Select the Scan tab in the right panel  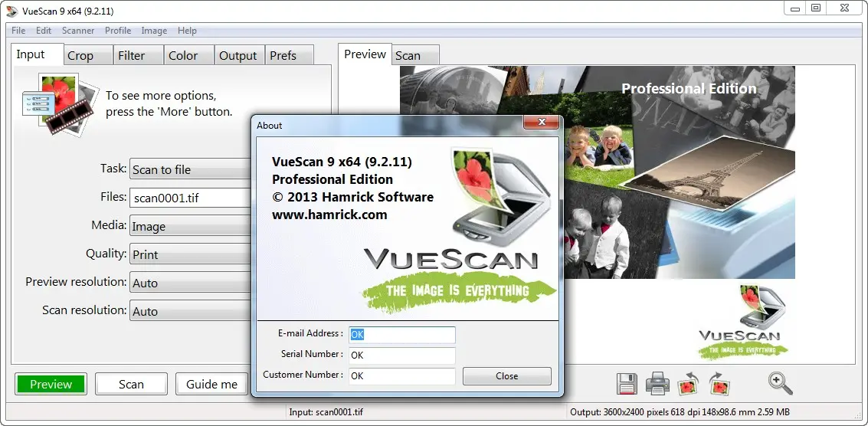416,55
